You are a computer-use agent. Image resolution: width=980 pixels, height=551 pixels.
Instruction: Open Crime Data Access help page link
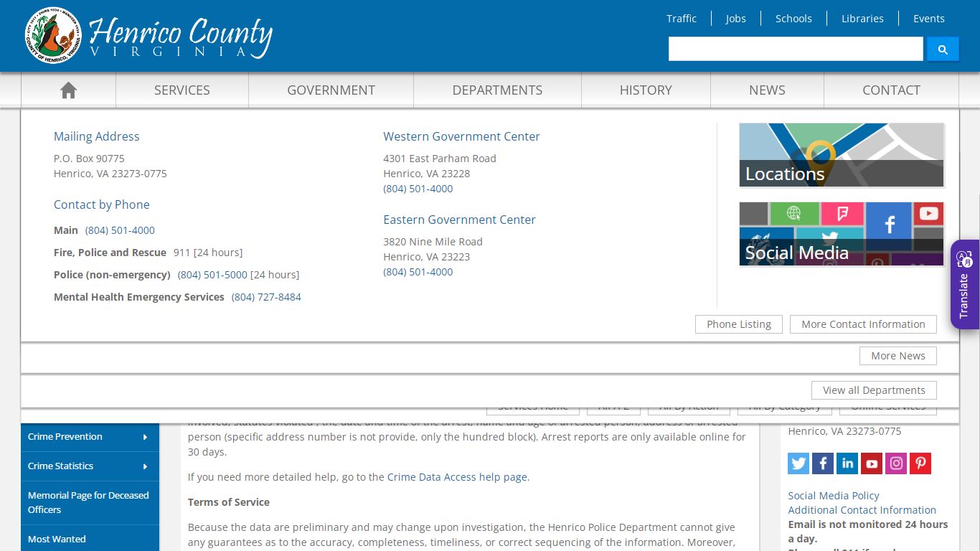pos(457,477)
